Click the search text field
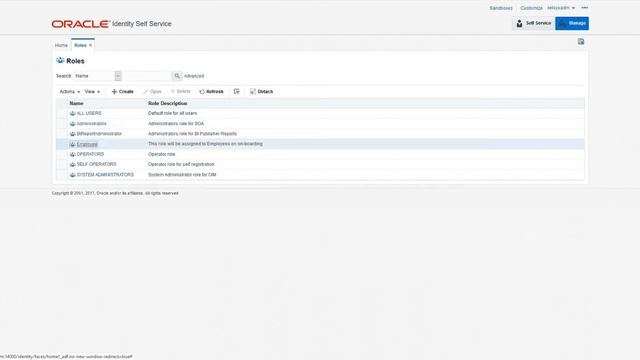Screen dimensions: 640x360 click(148, 76)
